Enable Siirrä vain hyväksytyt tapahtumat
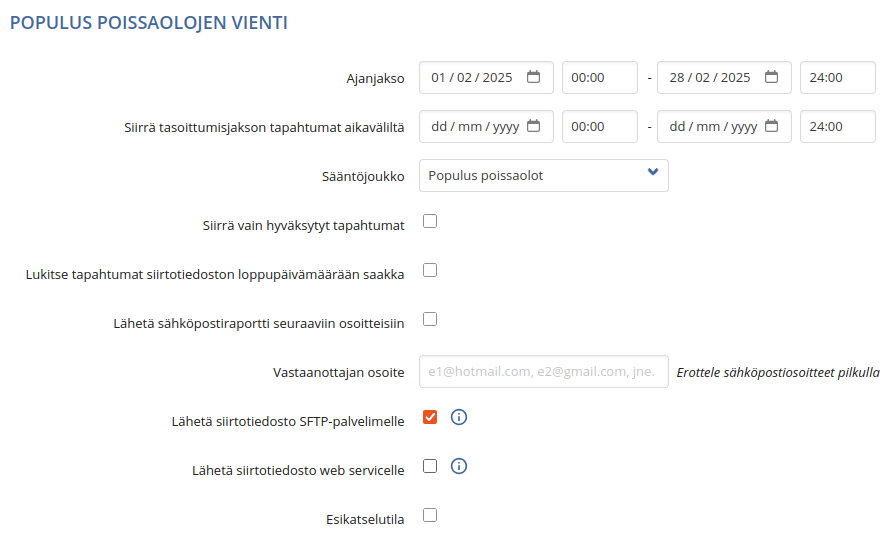The width and height of the screenshot is (895, 537). pos(430,221)
